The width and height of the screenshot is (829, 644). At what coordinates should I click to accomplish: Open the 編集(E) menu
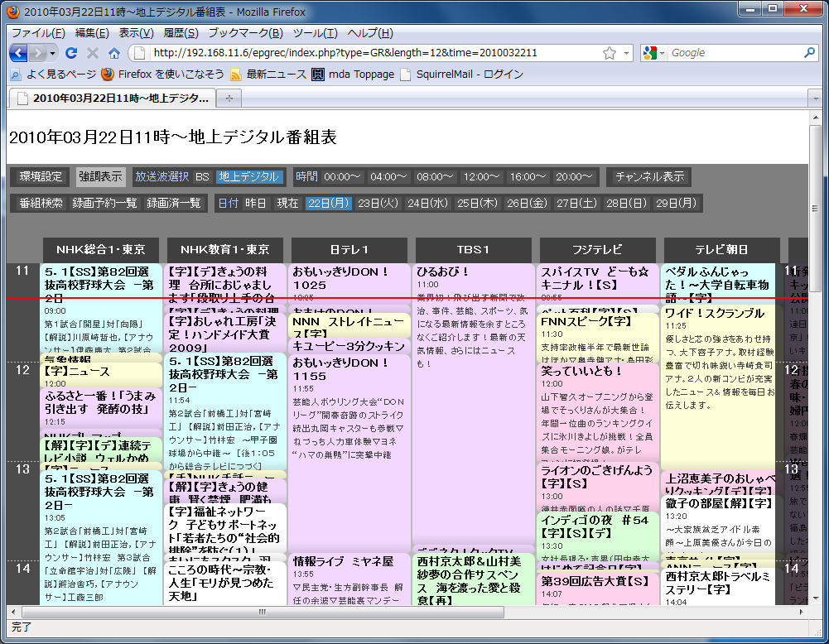pyautogui.click(x=92, y=33)
